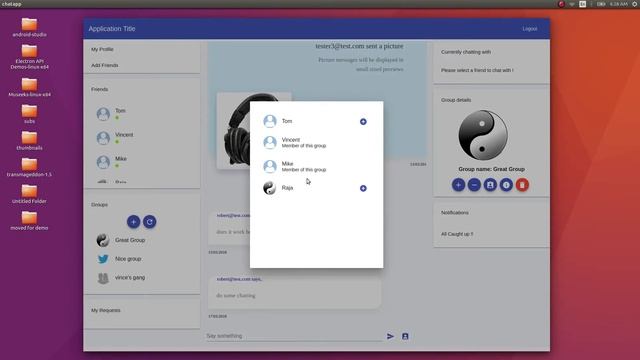640x360 pixels.
Task: Click the group info icon in Group details
Action: coord(506,185)
